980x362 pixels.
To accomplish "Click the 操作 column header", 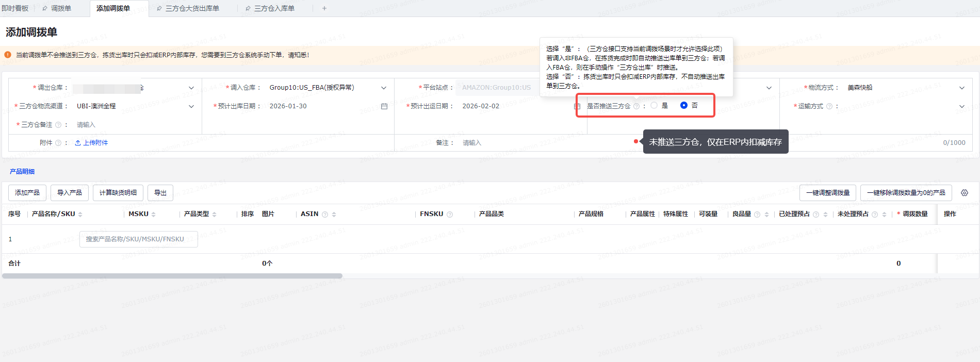I will point(950,214).
